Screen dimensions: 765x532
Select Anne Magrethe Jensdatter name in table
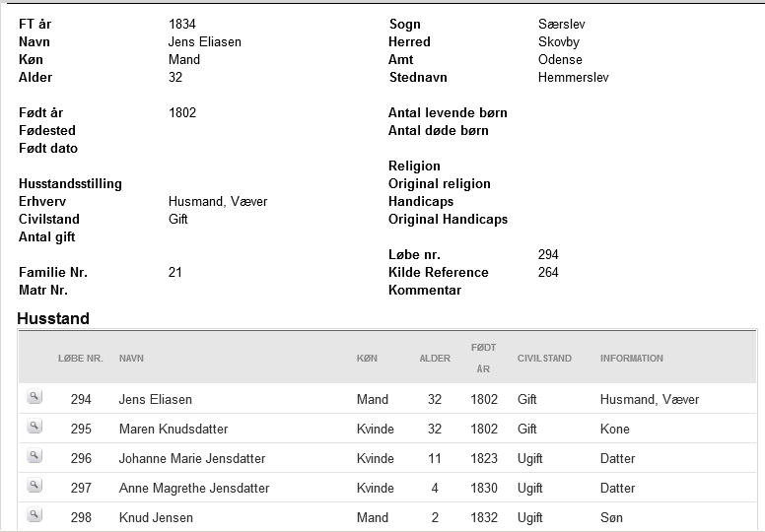pyautogui.click(x=194, y=488)
